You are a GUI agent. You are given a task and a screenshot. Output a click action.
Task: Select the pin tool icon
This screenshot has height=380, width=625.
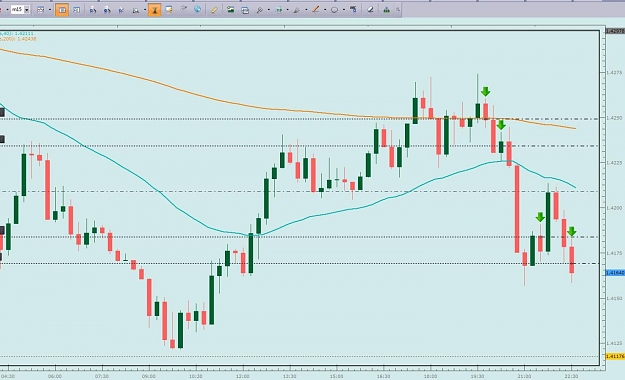pyautogui.click(x=260, y=10)
